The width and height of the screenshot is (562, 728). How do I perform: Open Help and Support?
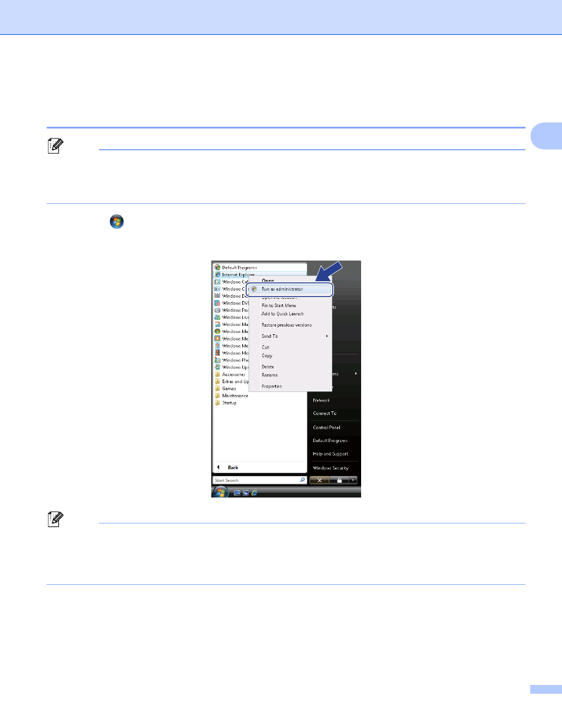tap(330, 454)
